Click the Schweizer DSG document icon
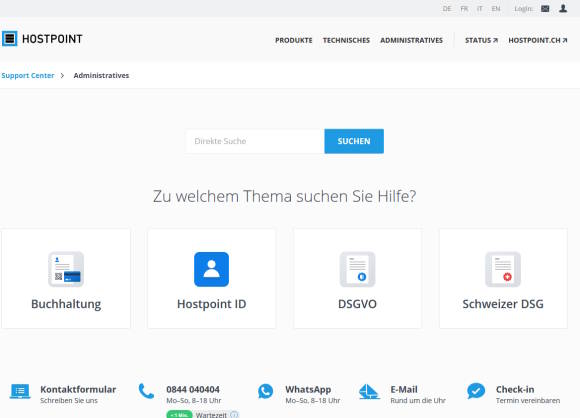 click(503, 269)
